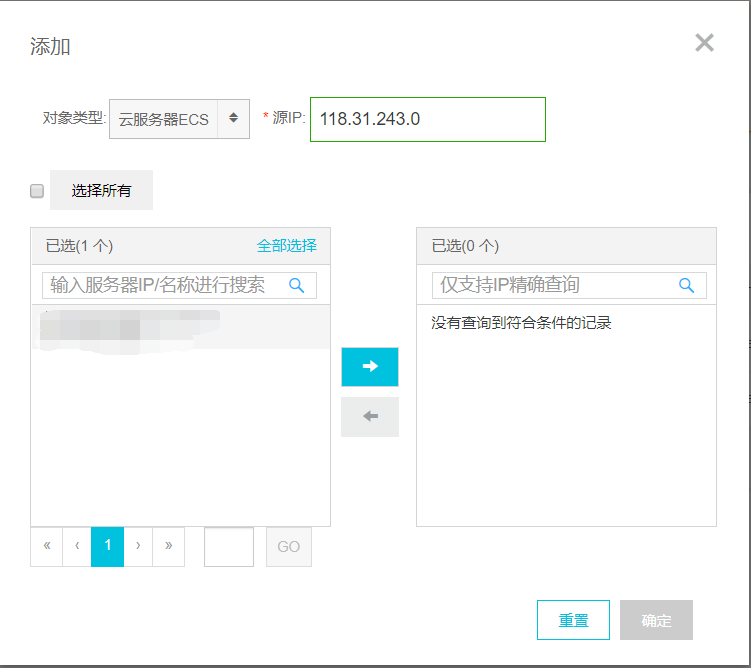Move selection right with the blue arrow button

(x=370, y=367)
